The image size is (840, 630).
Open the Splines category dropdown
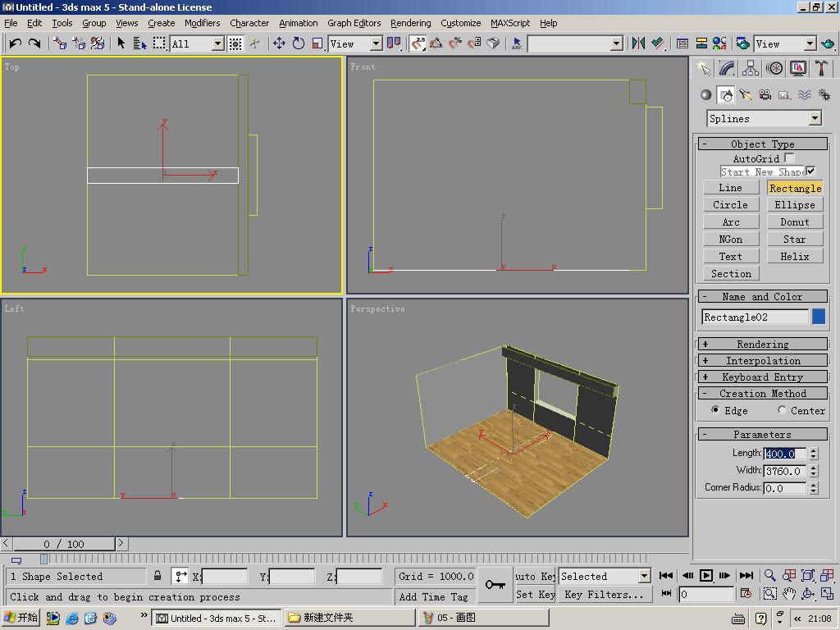(x=815, y=119)
